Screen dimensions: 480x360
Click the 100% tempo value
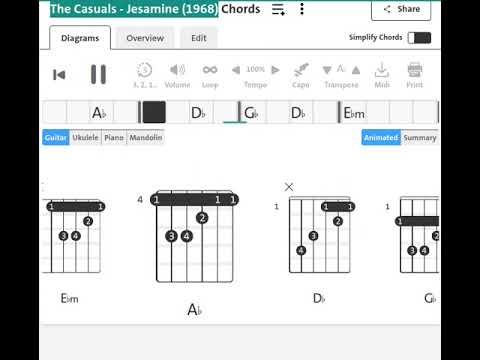tap(256, 69)
